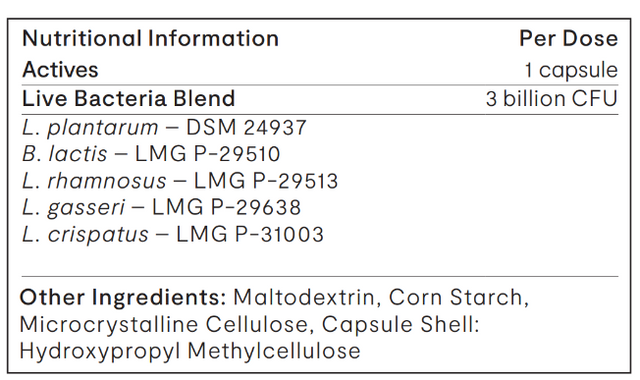This screenshot has width=640, height=380.
Task: Click the 1 capsule dose value
Action: point(571,71)
